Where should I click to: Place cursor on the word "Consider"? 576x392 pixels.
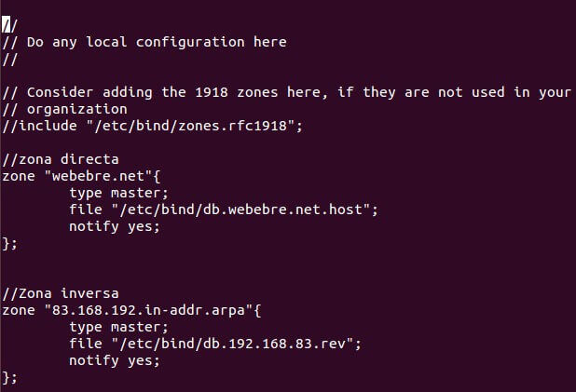tap(60, 91)
